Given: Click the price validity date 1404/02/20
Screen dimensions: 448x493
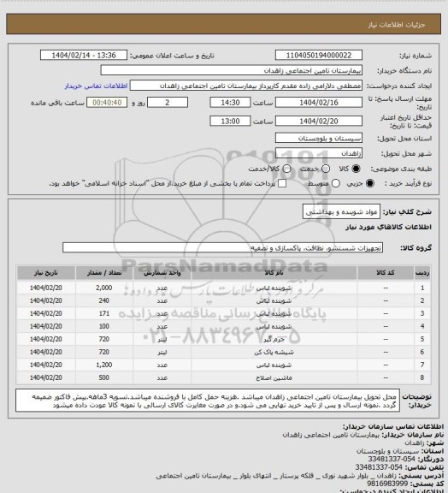Looking at the screenshot, I should pos(319,121).
